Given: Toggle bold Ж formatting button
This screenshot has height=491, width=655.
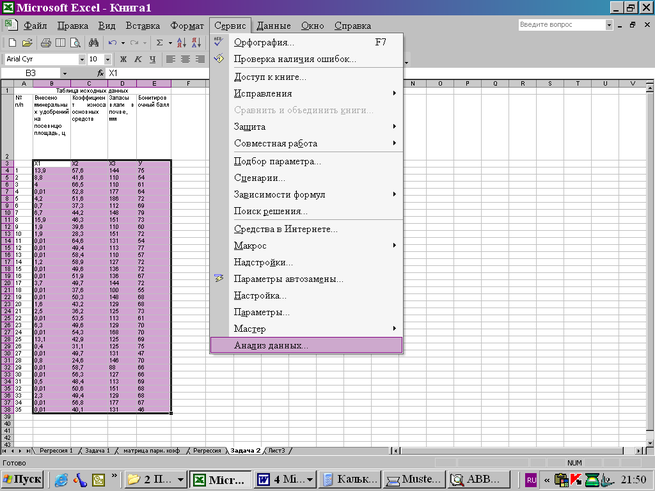Looking at the screenshot, I should (125, 59).
